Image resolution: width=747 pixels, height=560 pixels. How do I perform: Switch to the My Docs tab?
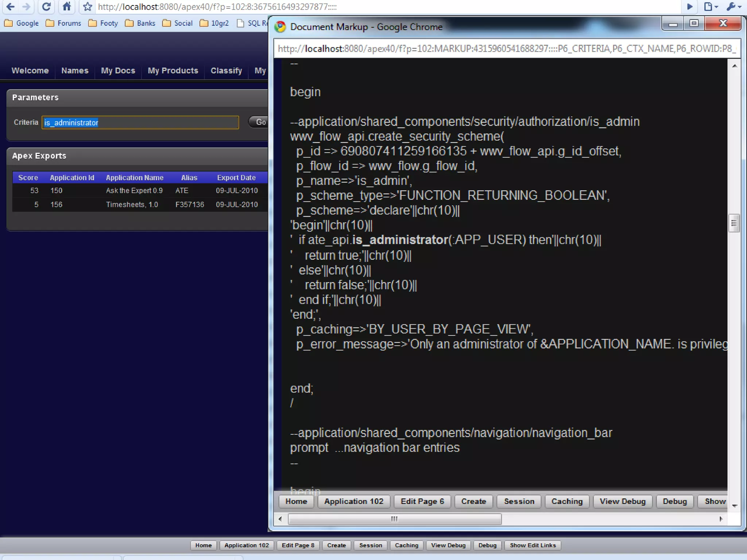pyautogui.click(x=118, y=71)
